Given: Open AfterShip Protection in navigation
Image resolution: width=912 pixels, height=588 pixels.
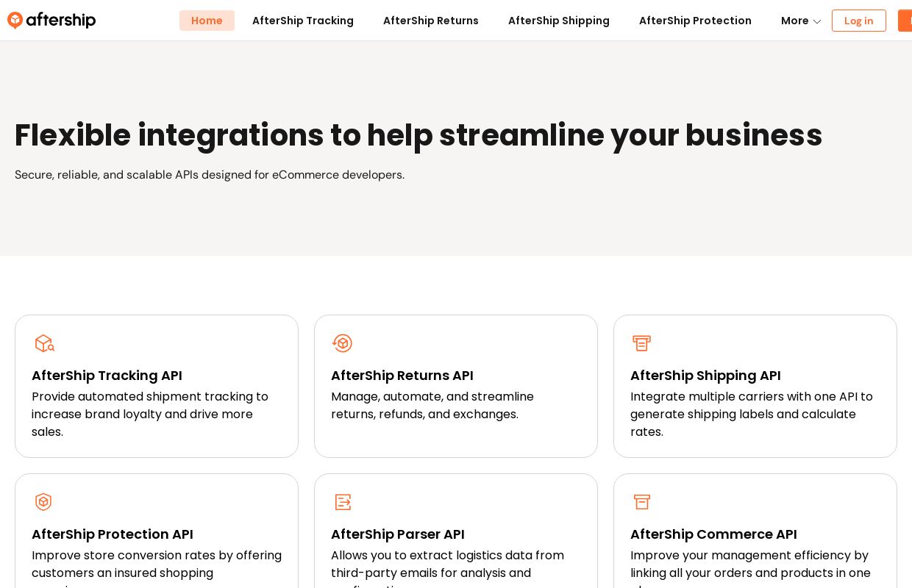Looking at the screenshot, I should (x=695, y=21).
